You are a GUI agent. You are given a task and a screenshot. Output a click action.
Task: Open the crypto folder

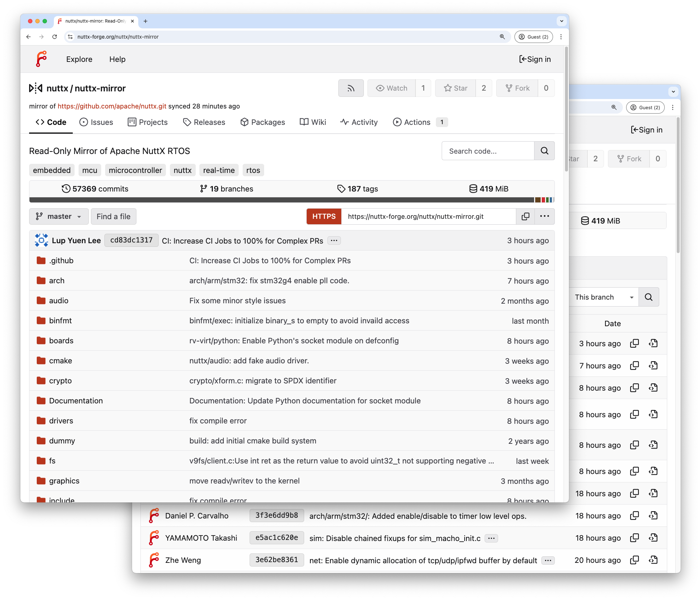coord(60,381)
